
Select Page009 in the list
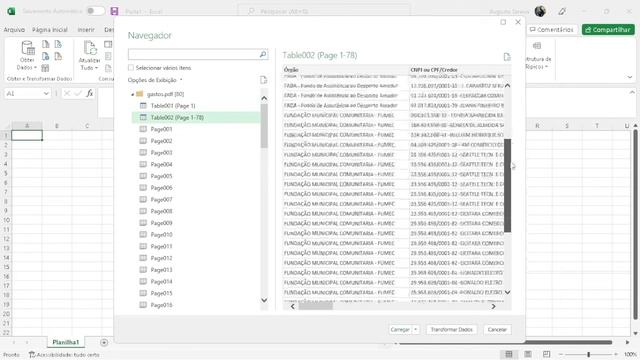[x=161, y=223]
